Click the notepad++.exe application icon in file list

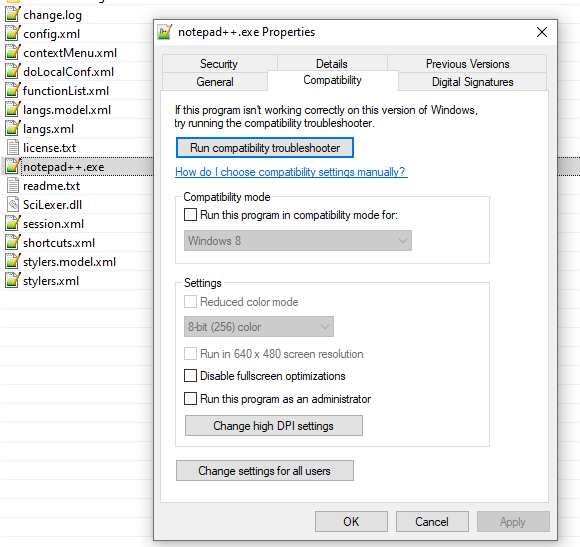(x=13, y=167)
